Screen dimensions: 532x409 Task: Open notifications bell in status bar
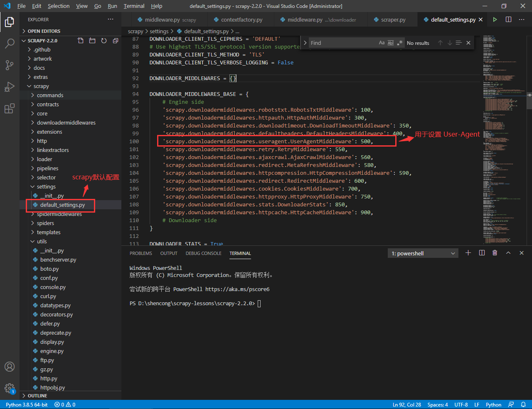tap(524, 404)
